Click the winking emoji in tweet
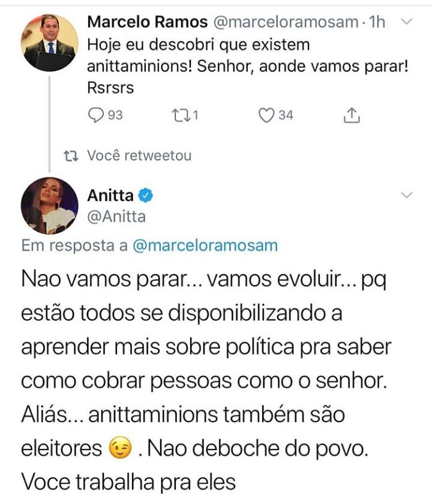 (120, 448)
